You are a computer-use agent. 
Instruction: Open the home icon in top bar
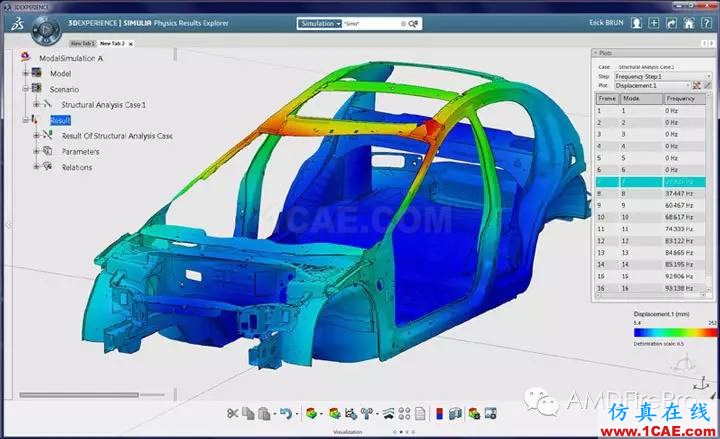click(x=689, y=23)
